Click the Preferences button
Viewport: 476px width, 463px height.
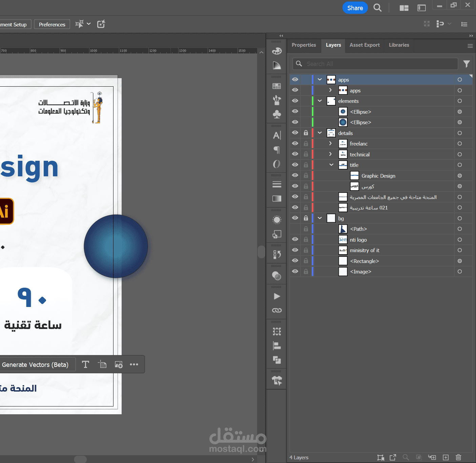tap(52, 24)
